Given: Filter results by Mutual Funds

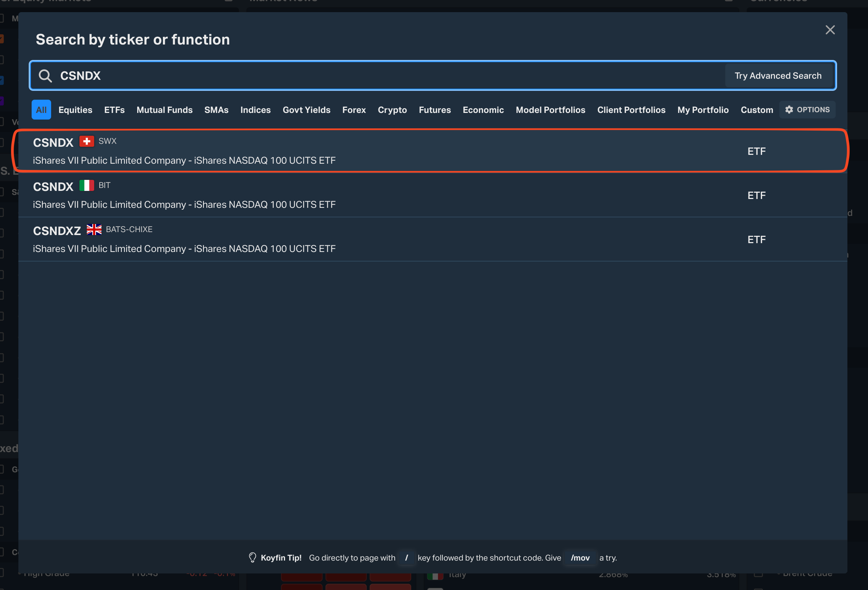Looking at the screenshot, I should (164, 110).
